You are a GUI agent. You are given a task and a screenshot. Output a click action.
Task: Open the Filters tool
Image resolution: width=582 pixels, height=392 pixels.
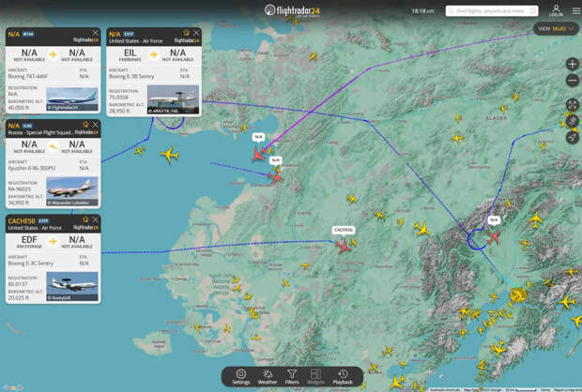[292, 376]
